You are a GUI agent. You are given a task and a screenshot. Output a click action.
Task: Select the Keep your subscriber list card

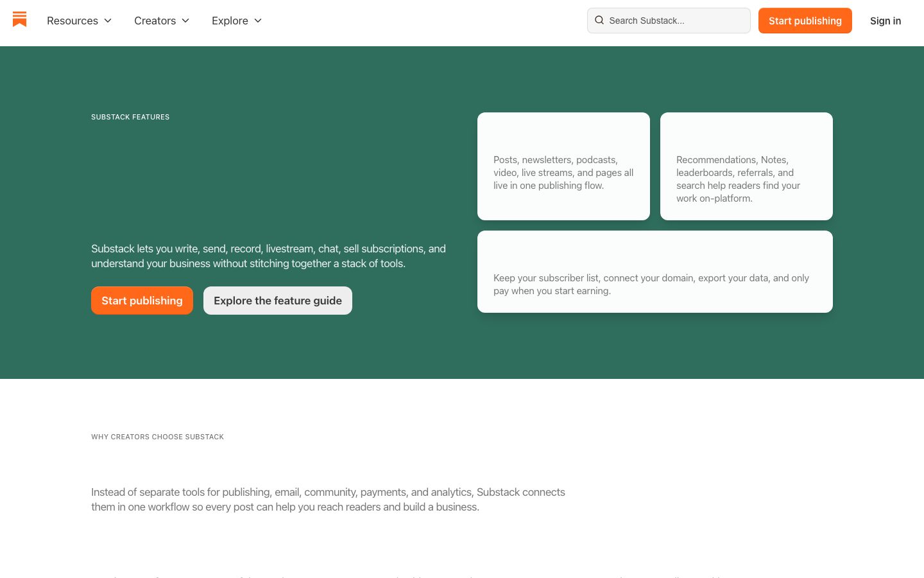[655, 272]
